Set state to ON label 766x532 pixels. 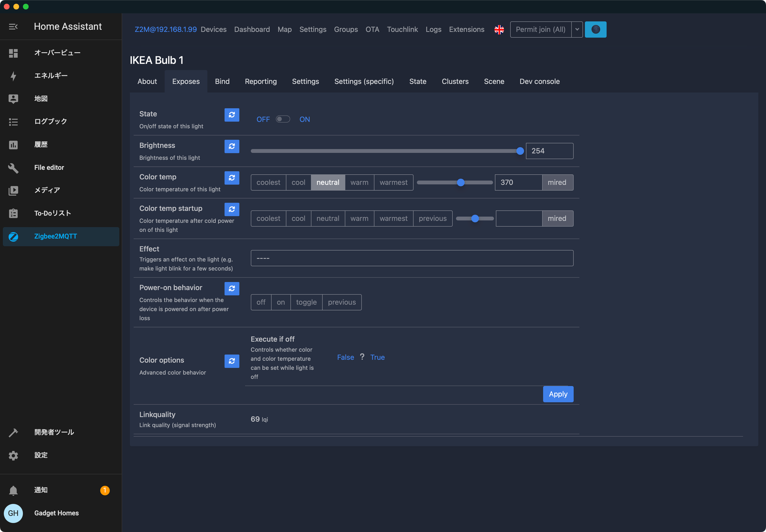[305, 119]
